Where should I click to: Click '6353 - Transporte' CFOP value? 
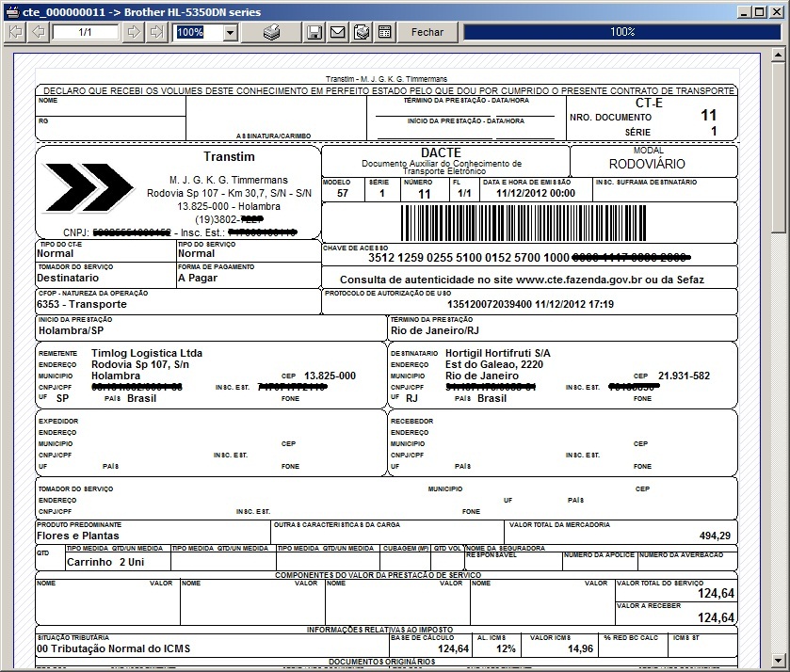point(82,304)
